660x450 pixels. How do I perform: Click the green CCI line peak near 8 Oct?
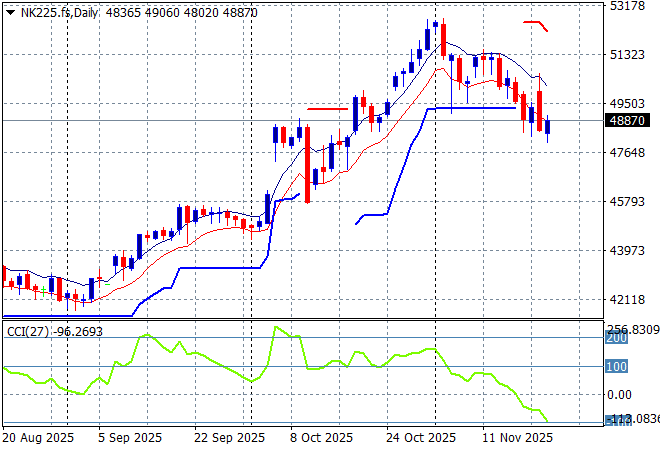(275, 327)
